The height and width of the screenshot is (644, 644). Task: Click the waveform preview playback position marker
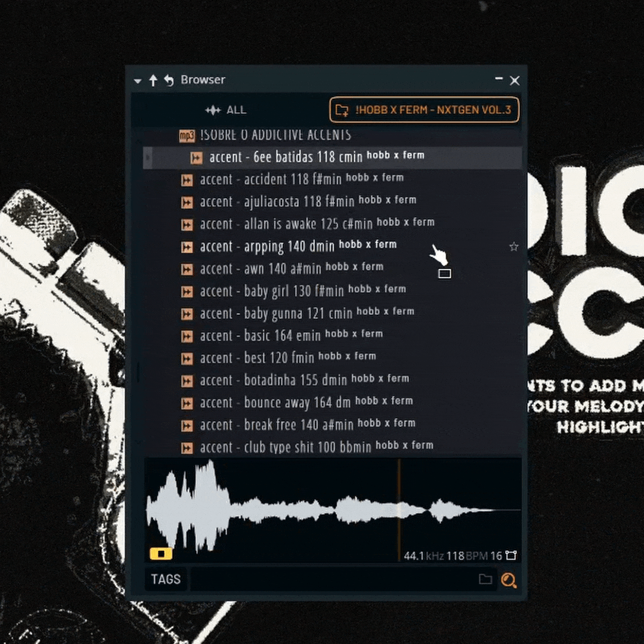[x=399, y=507]
